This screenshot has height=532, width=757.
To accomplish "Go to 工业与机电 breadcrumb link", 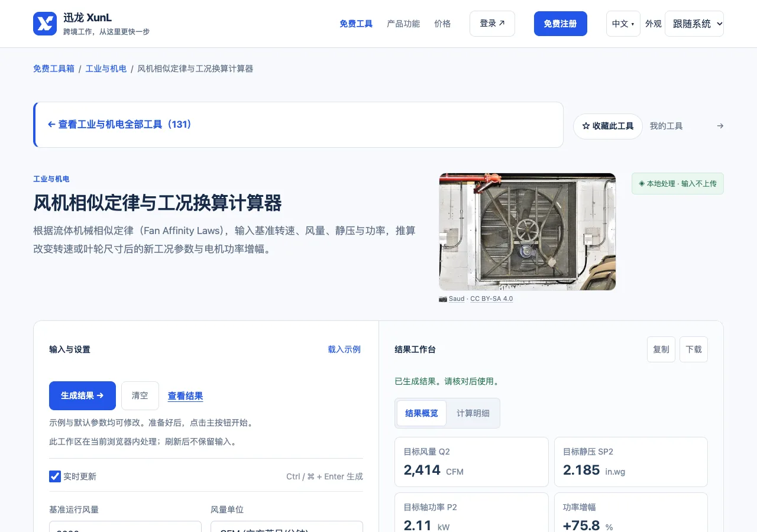I will click(106, 69).
